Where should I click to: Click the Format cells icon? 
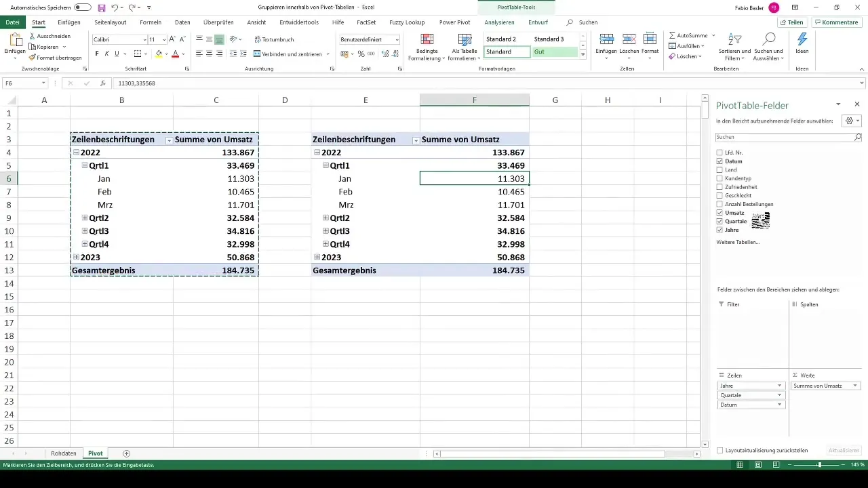pos(650,39)
